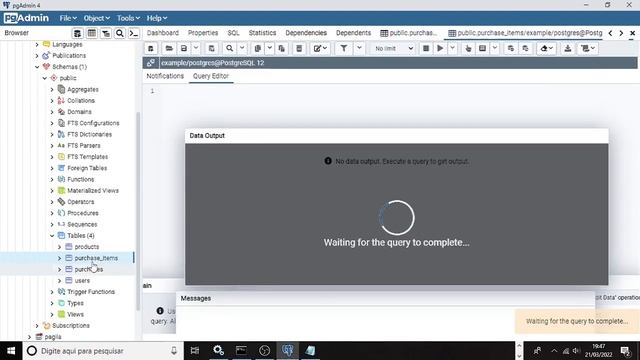Open the execute options dropdown arrow

[x=452, y=49]
